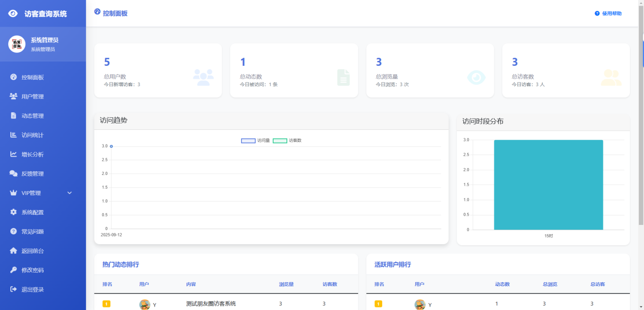Click the 动态管理 document icon
644x310 pixels.
point(13,116)
